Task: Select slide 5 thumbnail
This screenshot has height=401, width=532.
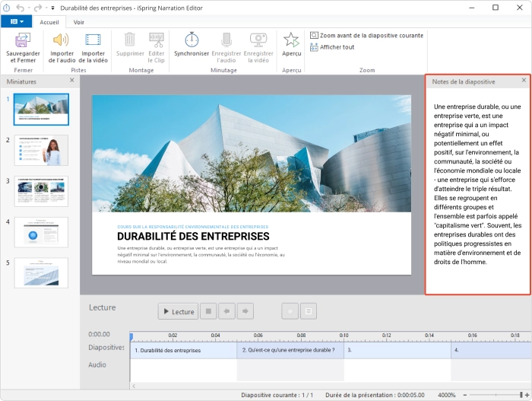Action: (41, 273)
